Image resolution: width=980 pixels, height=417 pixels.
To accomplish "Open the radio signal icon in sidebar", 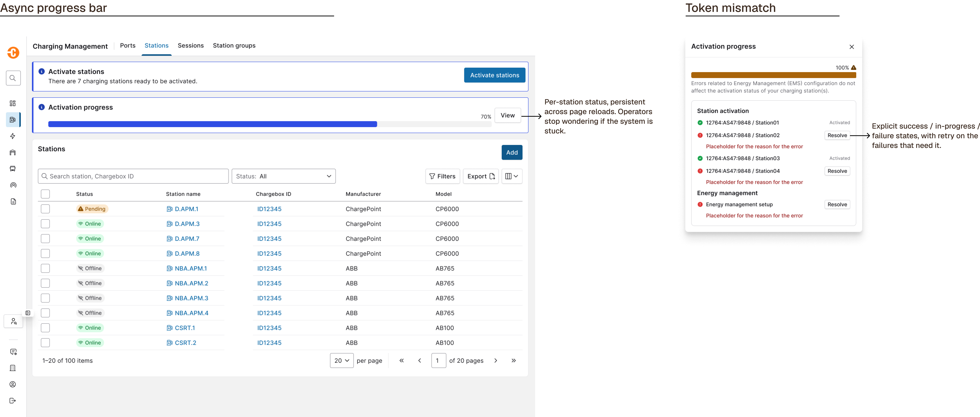I will (13, 185).
